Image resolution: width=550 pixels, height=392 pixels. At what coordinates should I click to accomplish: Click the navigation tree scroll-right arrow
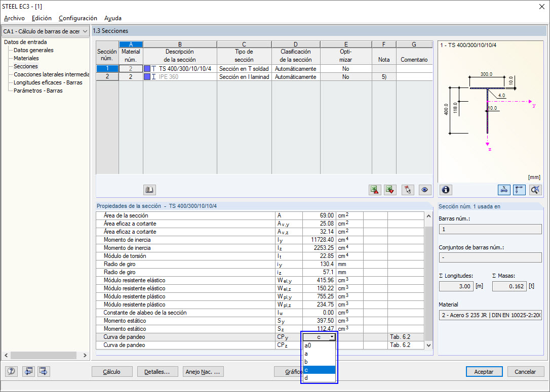(x=85, y=355)
